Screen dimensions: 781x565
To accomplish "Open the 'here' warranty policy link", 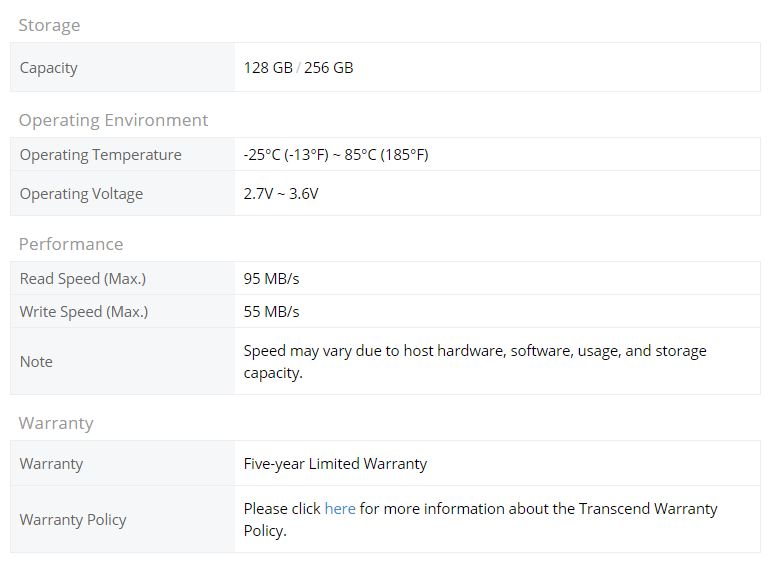I will pyautogui.click(x=340, y=508).
